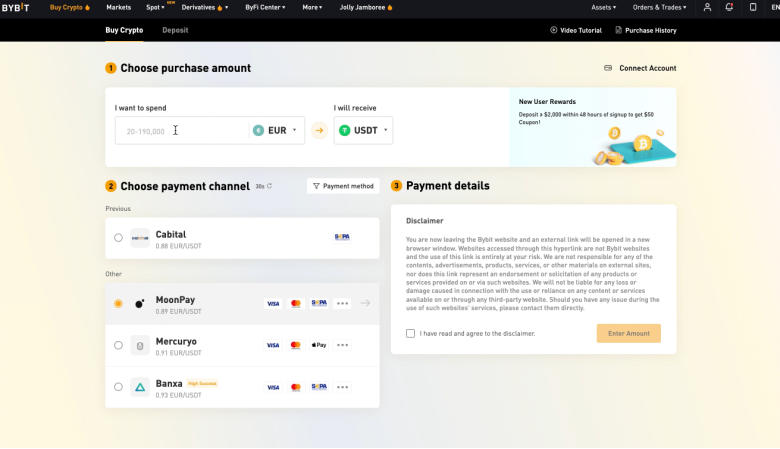Refresh the payment channel quotes timer
780x449 pixels.
(269, 186)
